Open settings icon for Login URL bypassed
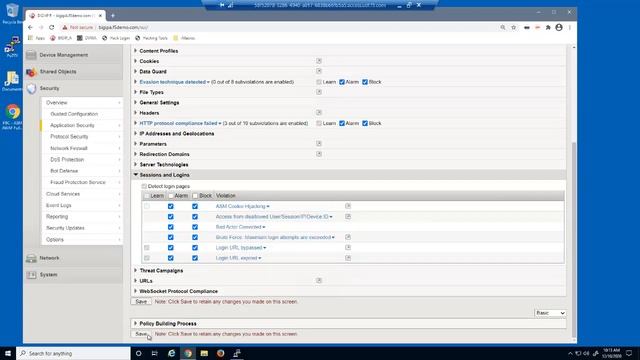Screen dimensions: 640x360 click(x=348, y=247)
